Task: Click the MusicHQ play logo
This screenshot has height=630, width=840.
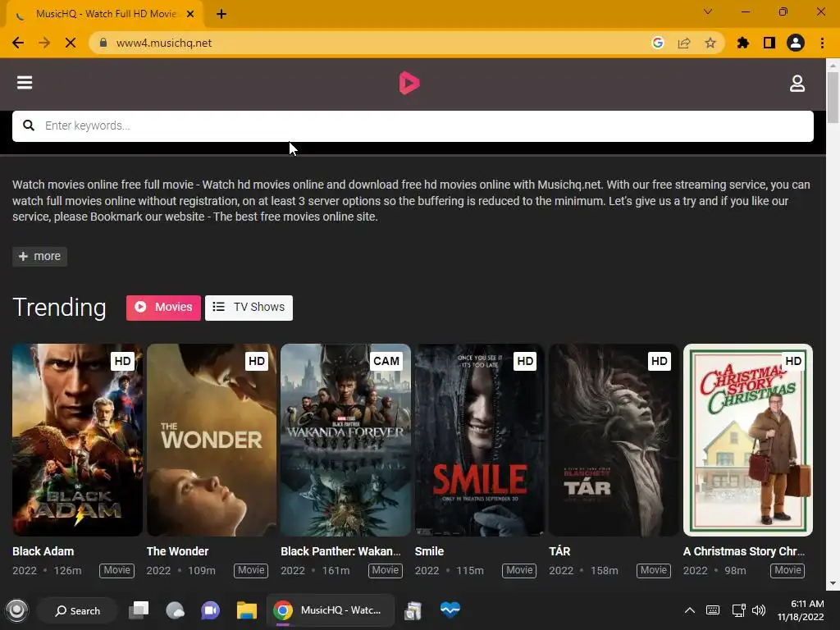Action: [409, 83]
